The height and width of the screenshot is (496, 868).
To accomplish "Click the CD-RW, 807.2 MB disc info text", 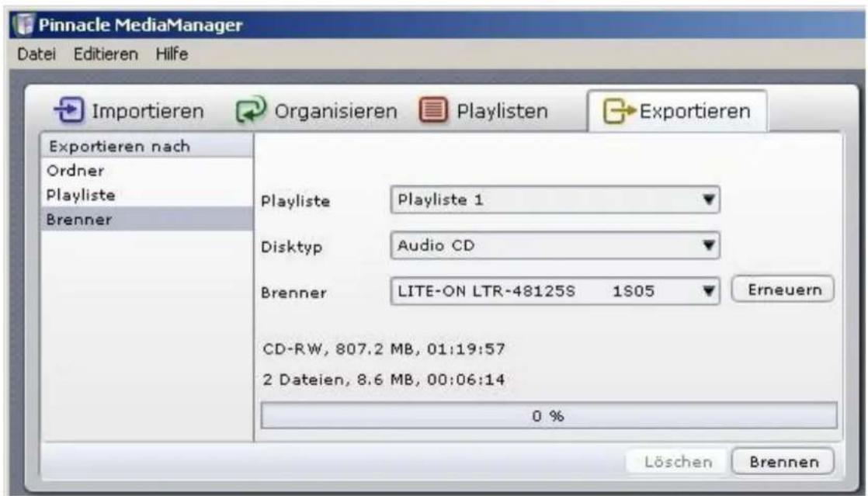I will tap(384, 349).
